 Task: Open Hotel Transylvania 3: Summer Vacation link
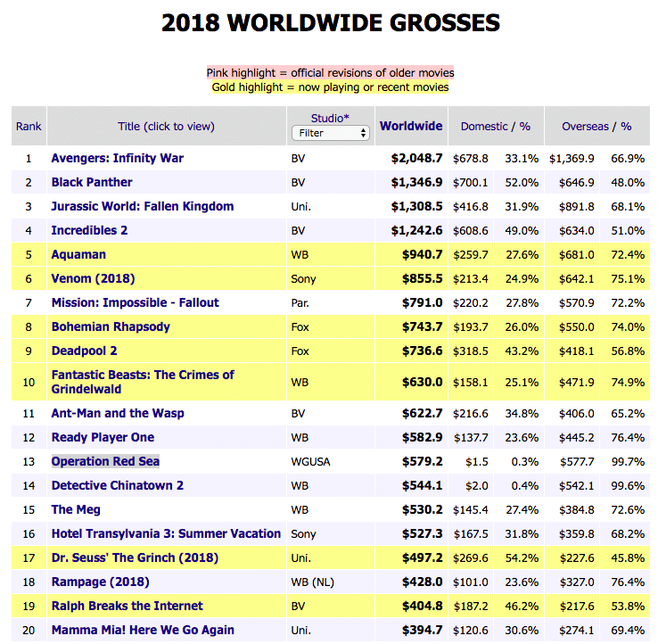[166, 533]
